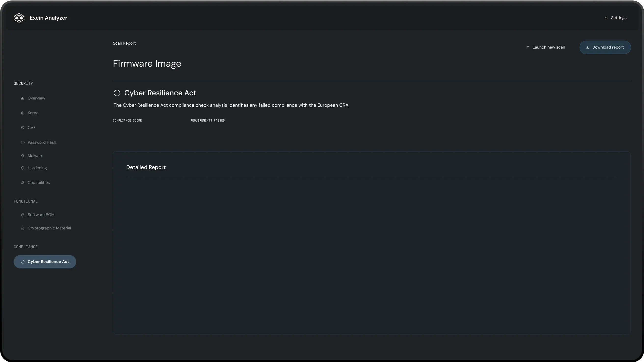Go to the CVE section
Screen dimensions: 644x362
pos(31,128)
